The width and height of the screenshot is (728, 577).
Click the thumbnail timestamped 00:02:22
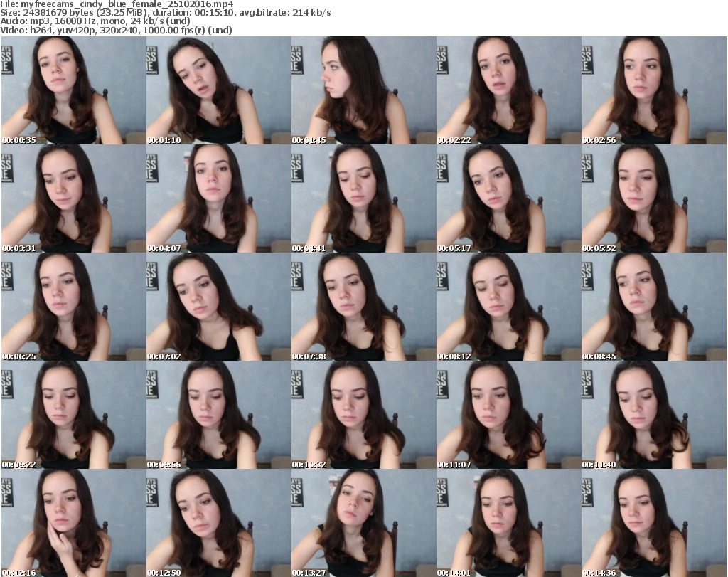tap(509, 90)
